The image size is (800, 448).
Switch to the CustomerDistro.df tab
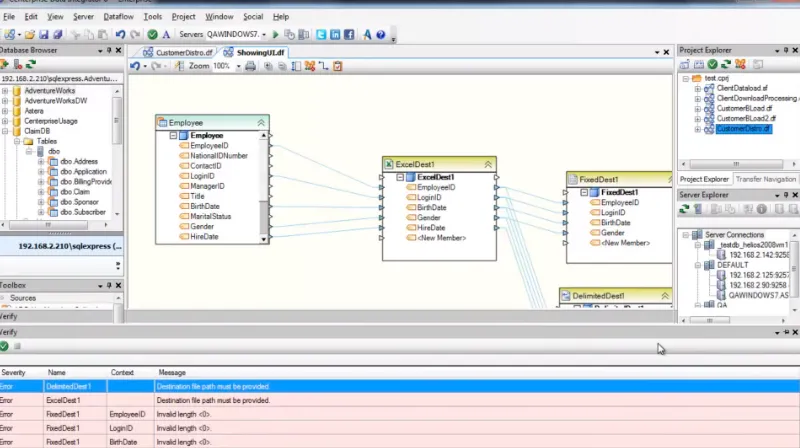tap(178, 53)
